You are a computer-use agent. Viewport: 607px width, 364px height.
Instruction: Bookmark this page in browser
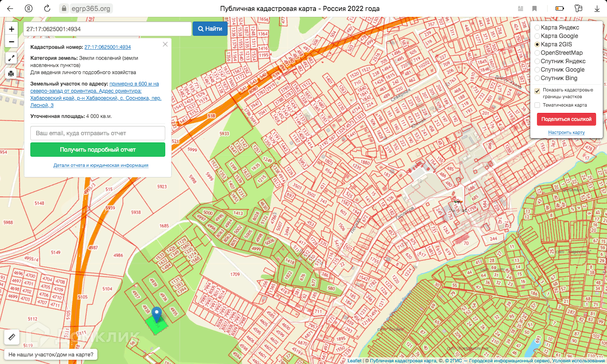pyautogui.click(x=534, y=8)
